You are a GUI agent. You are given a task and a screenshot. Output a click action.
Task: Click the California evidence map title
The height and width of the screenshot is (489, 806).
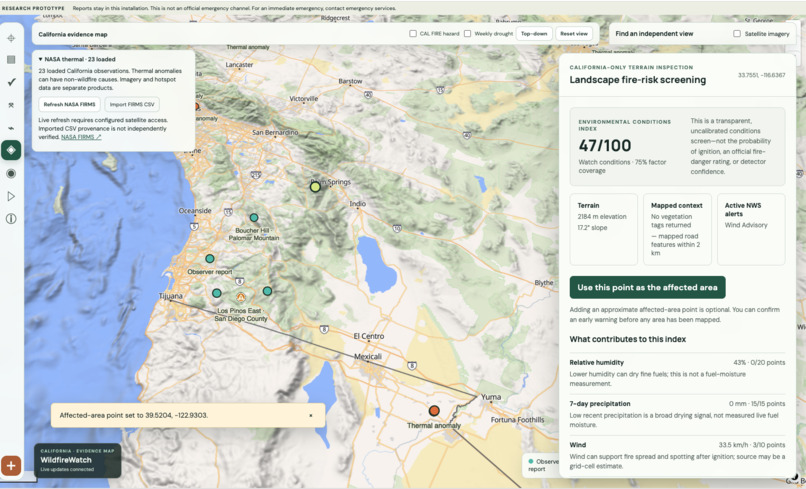point(73,34)
